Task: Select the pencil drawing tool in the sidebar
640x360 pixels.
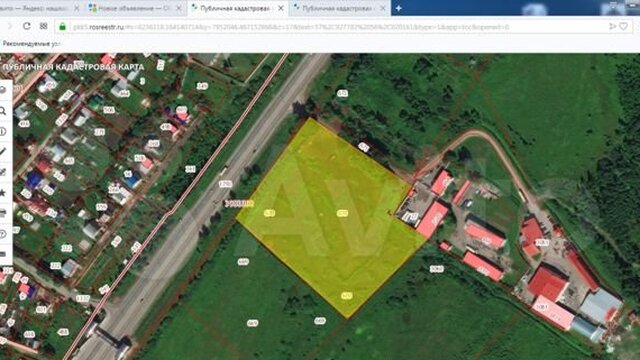Action: point(3,152)
